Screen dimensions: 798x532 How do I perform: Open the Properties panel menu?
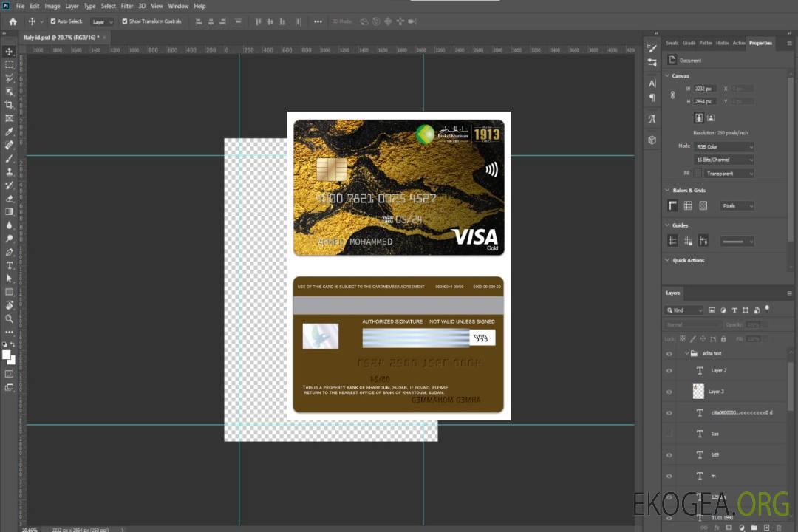(x=789, y=44)
